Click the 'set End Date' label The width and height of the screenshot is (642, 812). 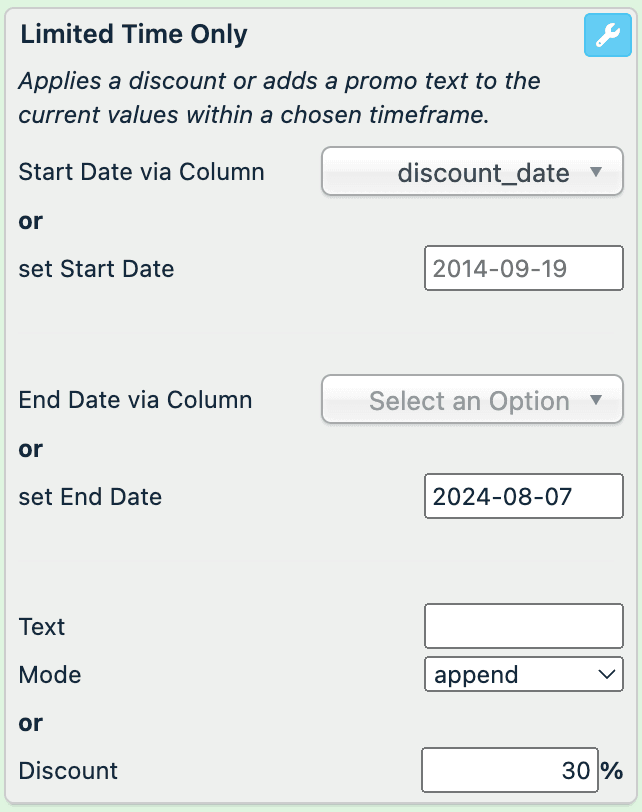90,497
